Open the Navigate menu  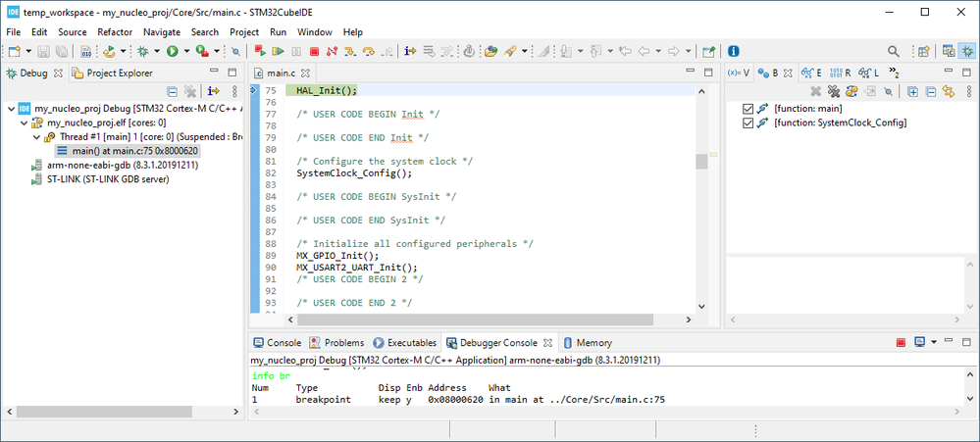(x=162, y=31)
